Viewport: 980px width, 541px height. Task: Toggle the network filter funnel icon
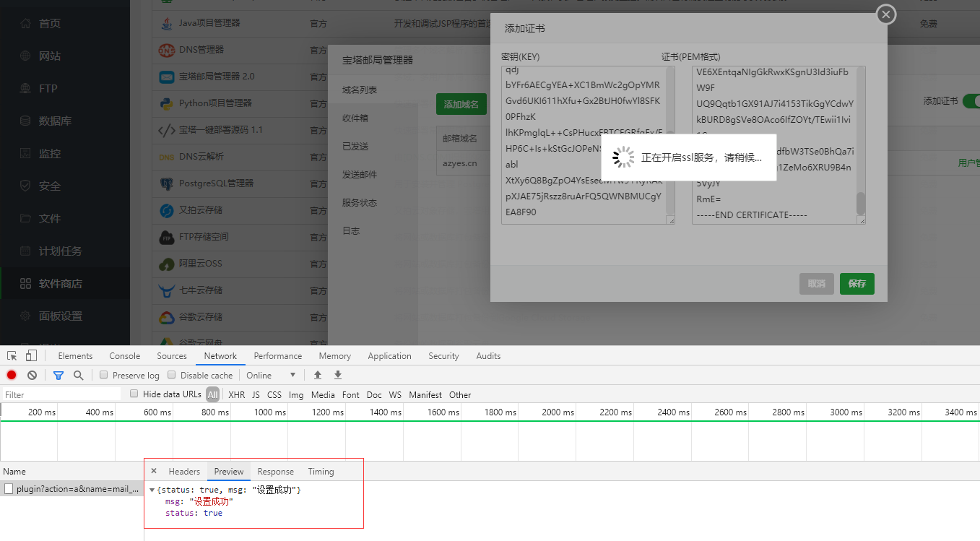(x=58, y=375)
